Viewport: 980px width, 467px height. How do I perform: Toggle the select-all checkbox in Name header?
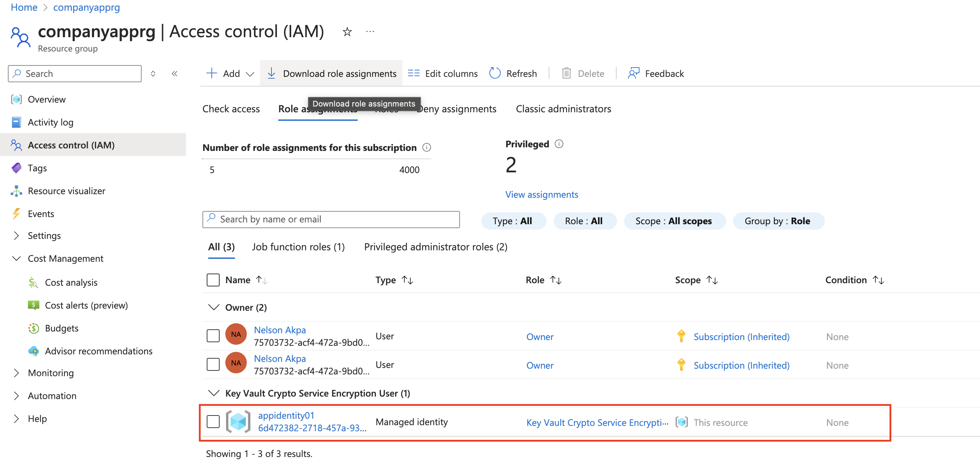(213, 280)
